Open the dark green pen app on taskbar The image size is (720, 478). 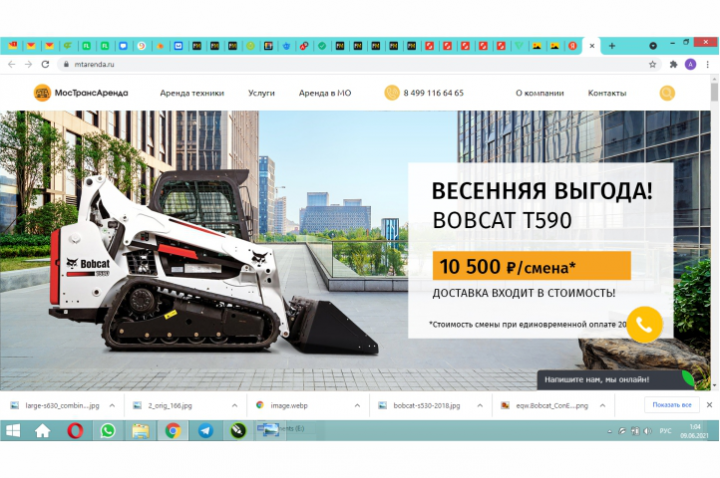238,431
